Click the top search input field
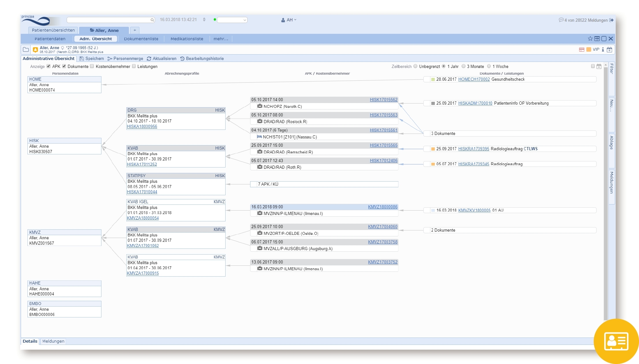 point(108,20)
